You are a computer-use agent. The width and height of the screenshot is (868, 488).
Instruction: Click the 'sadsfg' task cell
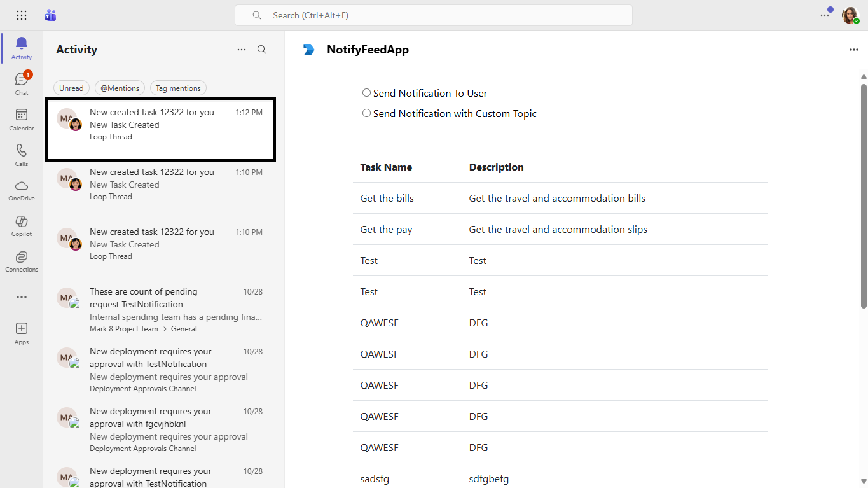(x=375, y=479)
